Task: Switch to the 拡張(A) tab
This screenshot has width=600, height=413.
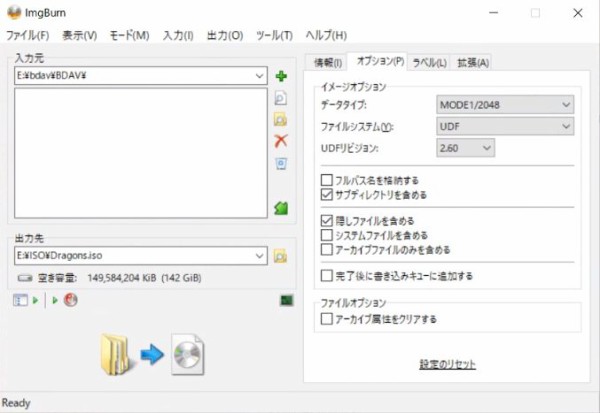Action: pos(473,62)
